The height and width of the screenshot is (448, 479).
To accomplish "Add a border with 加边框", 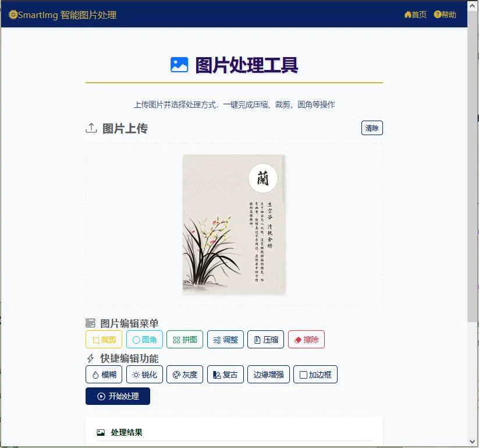I will coord(315,374).
